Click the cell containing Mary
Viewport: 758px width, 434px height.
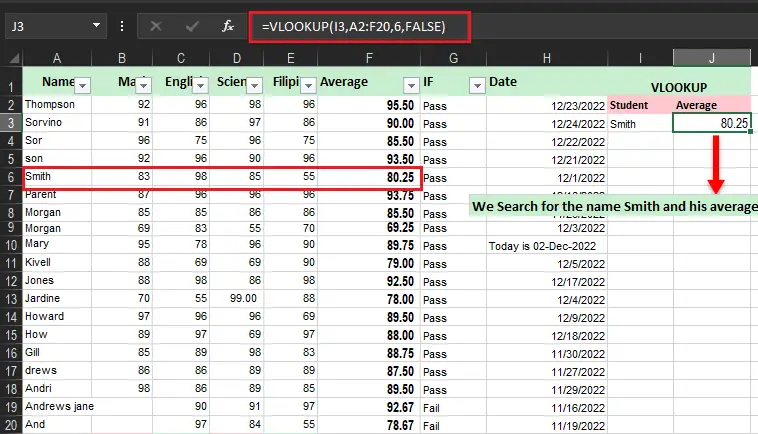click(57, 244)
